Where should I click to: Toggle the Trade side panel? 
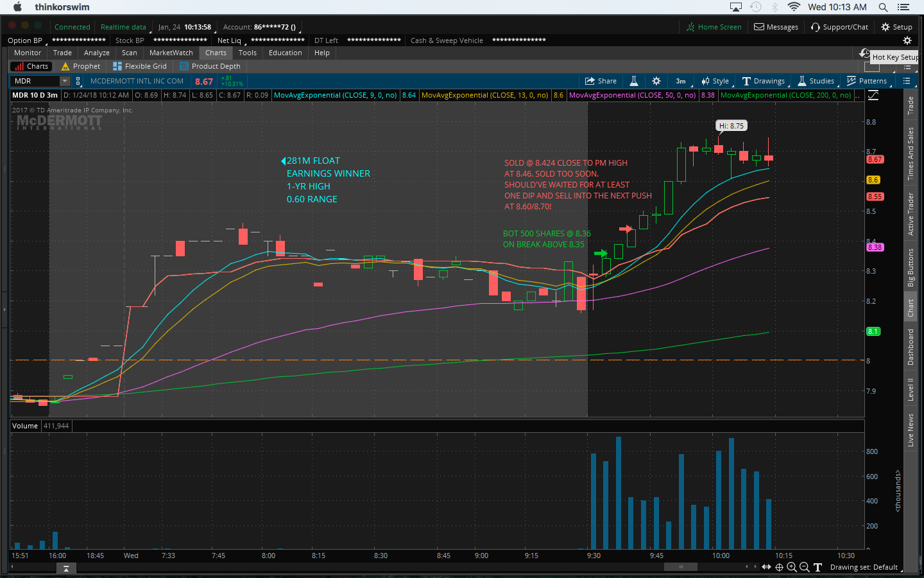(x=910, y=106)
